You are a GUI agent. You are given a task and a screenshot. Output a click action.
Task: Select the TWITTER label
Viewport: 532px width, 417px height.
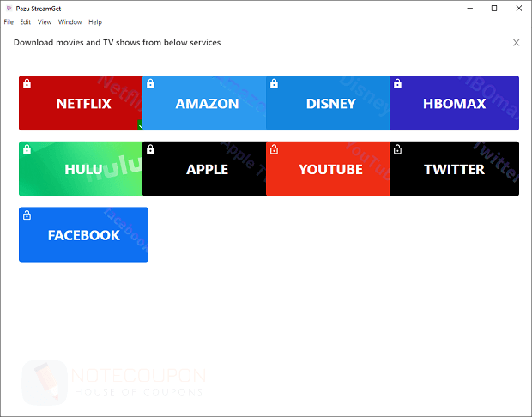click(x=454, y=169)
